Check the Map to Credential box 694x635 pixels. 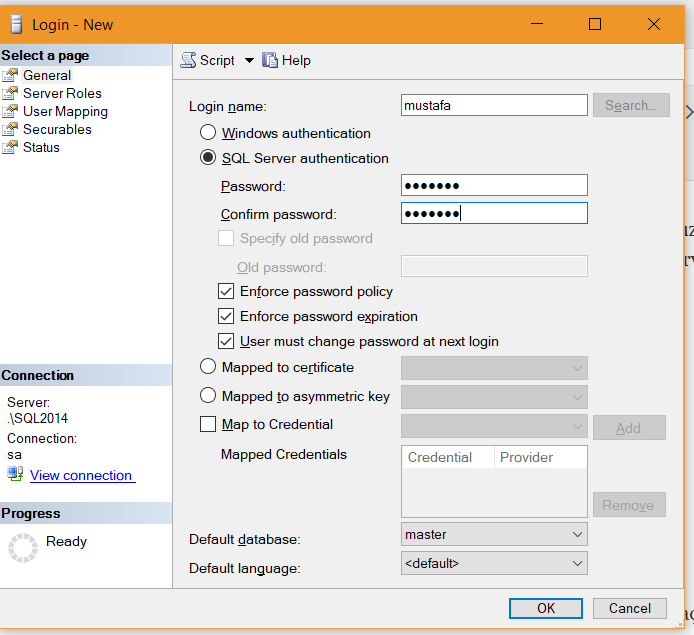click(x=208, y=423)
